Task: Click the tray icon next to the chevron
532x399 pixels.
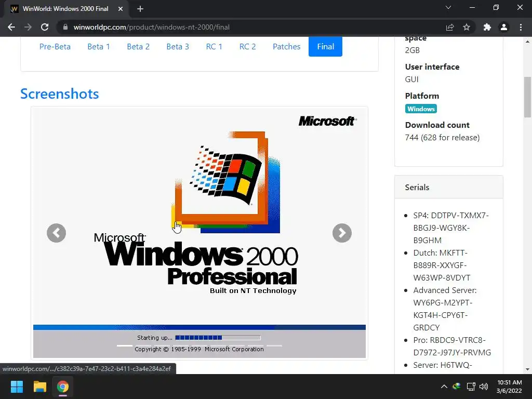Action: pyautogui.click(x=457, y=387)
